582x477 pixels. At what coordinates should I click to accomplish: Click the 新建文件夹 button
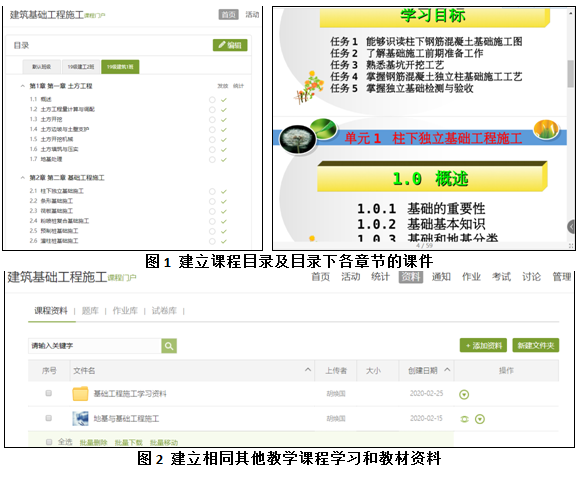[x=536, y=346]
